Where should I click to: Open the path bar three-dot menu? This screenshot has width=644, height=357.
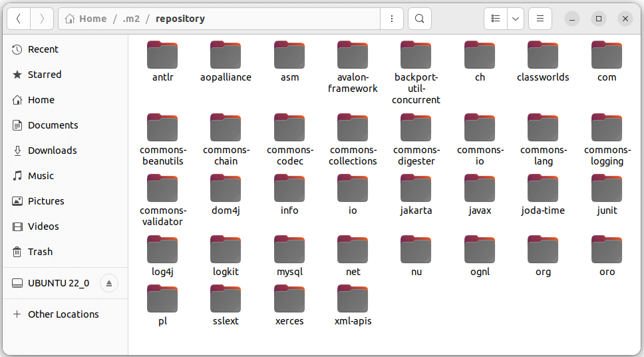[x=392, y=19]
